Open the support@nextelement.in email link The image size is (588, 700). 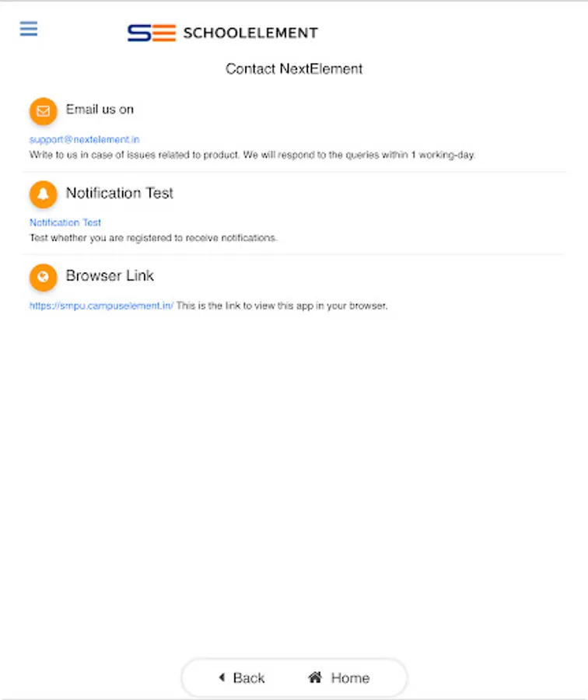click(x=84, y=139)
